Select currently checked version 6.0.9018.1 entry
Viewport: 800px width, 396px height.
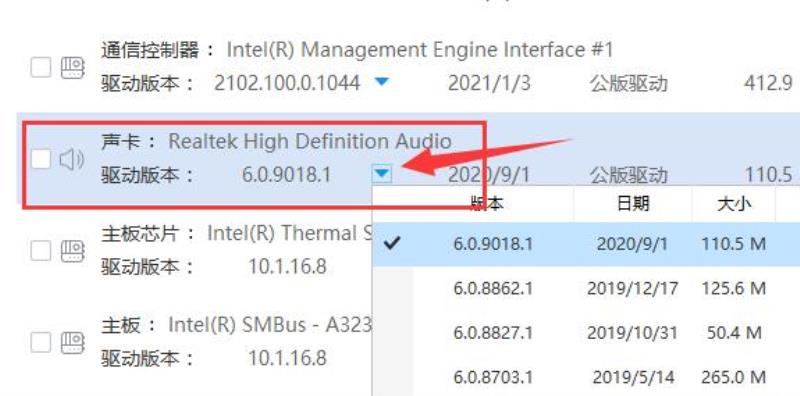click(586, 244)
